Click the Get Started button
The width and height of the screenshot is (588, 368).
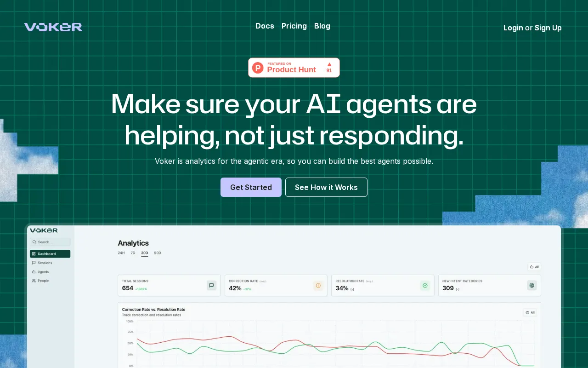pos(251,187)
